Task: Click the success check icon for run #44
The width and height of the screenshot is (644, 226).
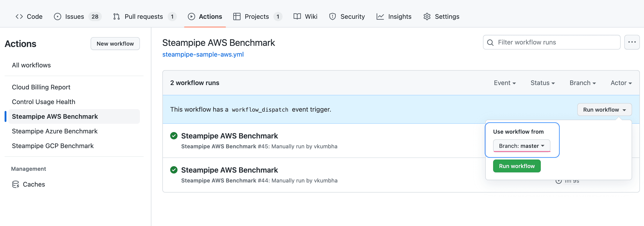Action: 174,170
